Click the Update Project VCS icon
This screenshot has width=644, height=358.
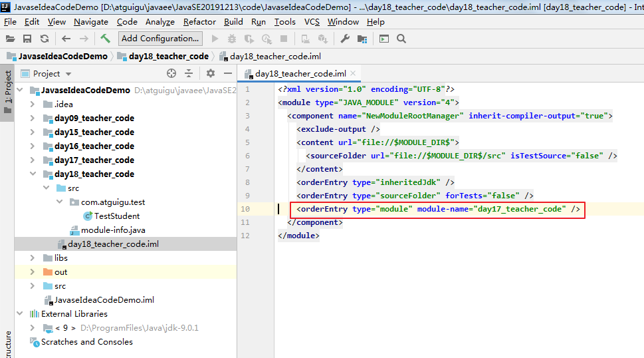point(305,39)
